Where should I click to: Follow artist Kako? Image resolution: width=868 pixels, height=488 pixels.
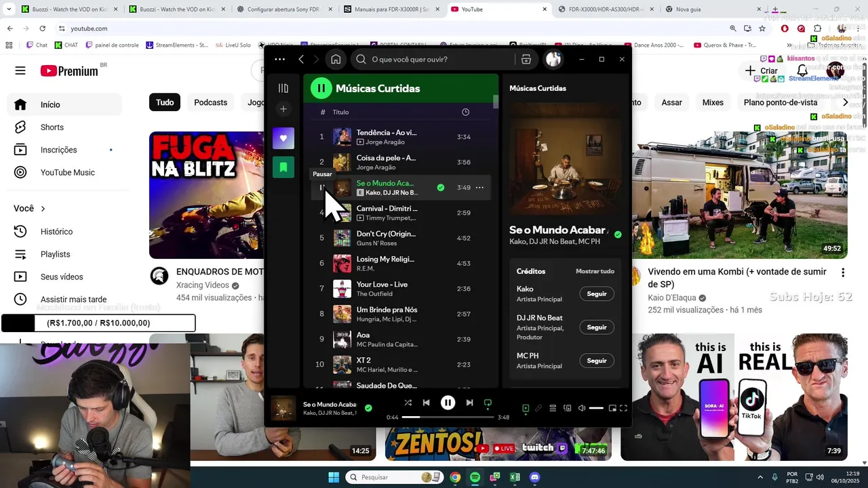click(597, 293)
